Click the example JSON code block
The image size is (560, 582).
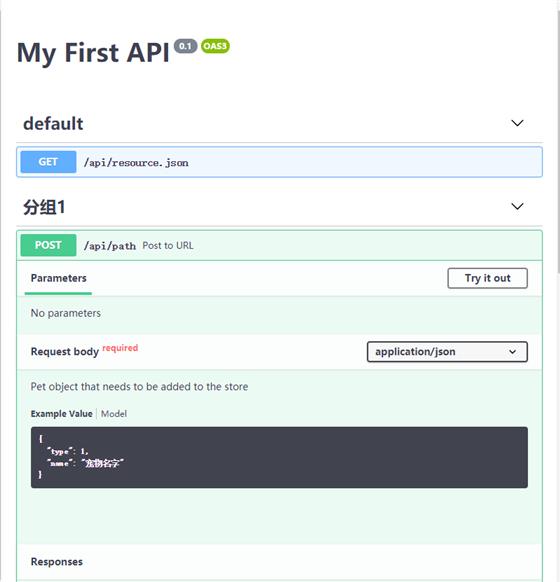279,457
